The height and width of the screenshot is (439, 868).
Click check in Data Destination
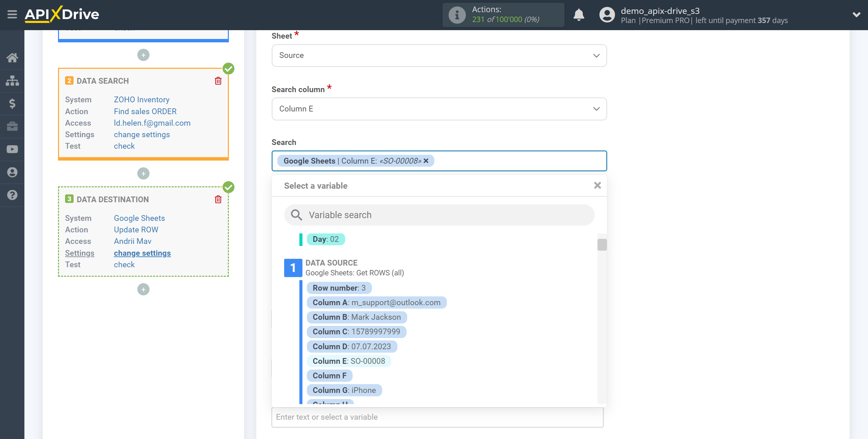point(124,265)
